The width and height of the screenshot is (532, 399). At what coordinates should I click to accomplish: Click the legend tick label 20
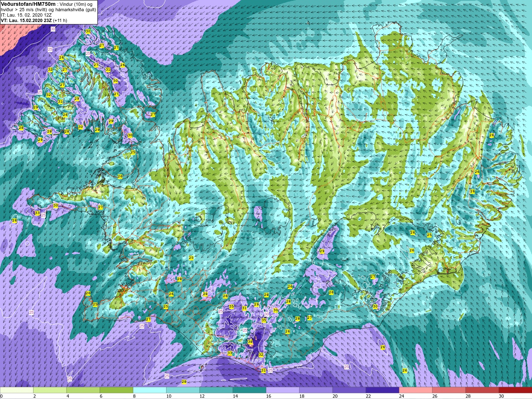335,396
